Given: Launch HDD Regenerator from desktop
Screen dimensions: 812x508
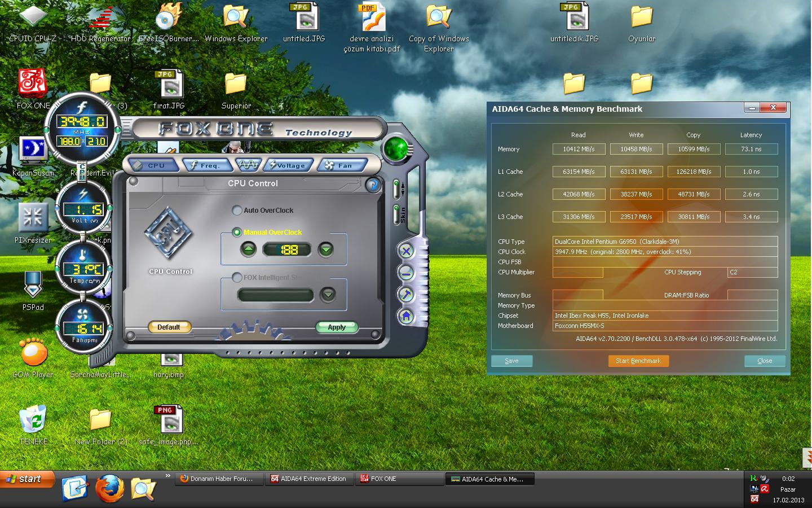Looking at the screenshot, I should point(100,23).
